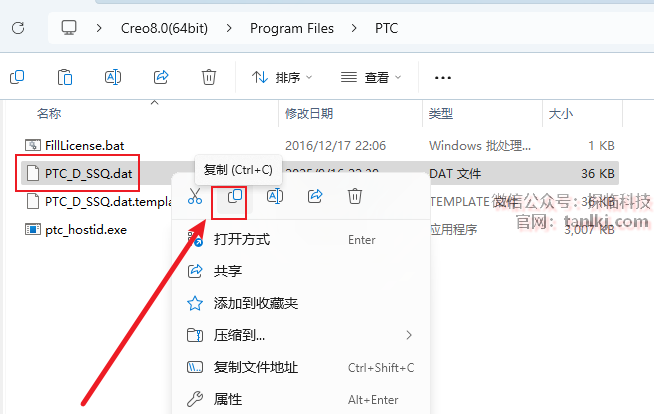Click the rename icon in the Explorer toolbar

pyautogui.click(x=113, y=77)
